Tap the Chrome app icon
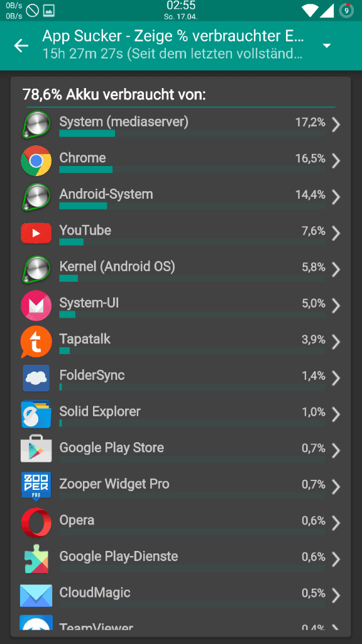Image resolution: width=362 pixels, height=644 pixels. [36, 160]
